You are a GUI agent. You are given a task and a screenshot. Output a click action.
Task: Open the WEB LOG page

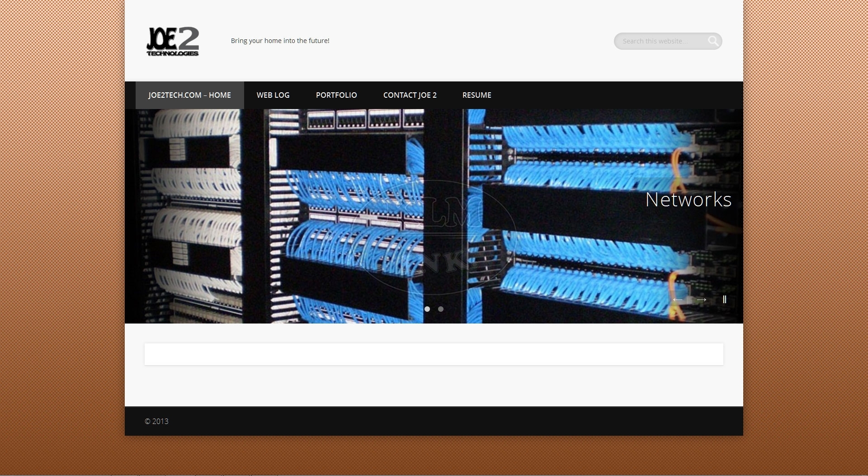tap(273, 95)
